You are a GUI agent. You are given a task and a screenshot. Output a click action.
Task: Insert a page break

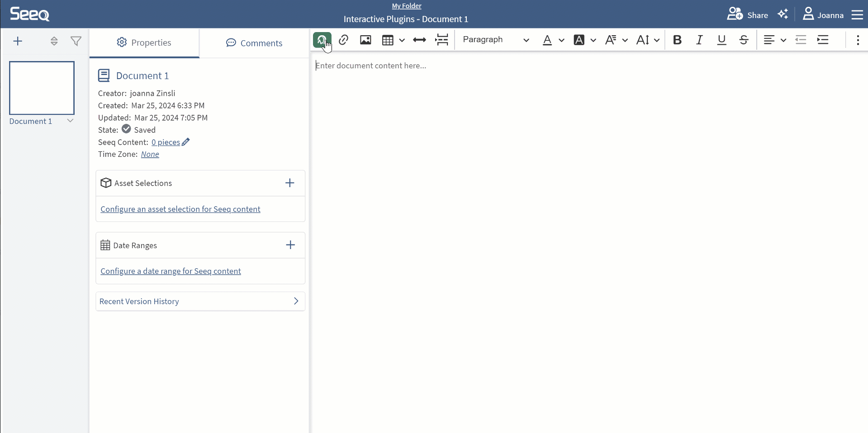[x=442, y=40]
